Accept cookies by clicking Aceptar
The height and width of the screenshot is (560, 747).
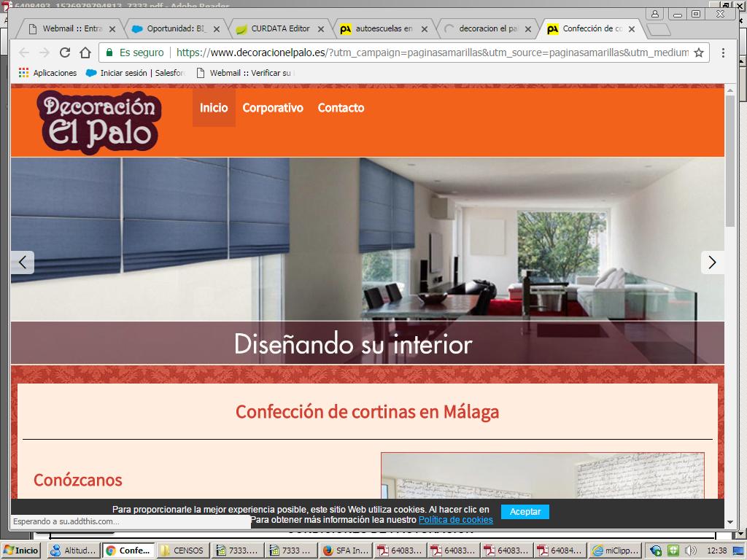coord(525,512)
